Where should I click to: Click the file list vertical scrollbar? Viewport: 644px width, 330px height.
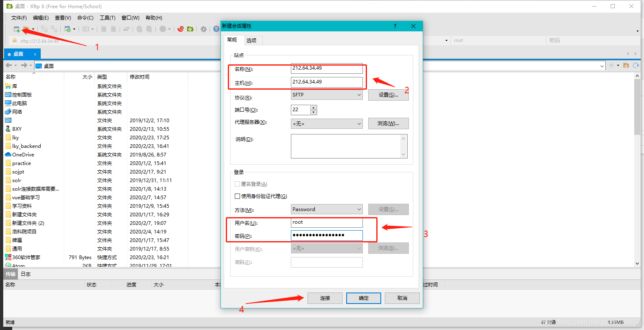637,169
